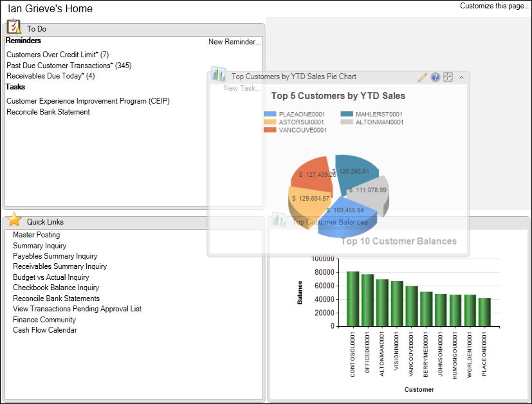Click the CONTOSOL0001 bar in balances chart
Image resolution: width=532 pixels, height=404 pixels.
(353, 299)
